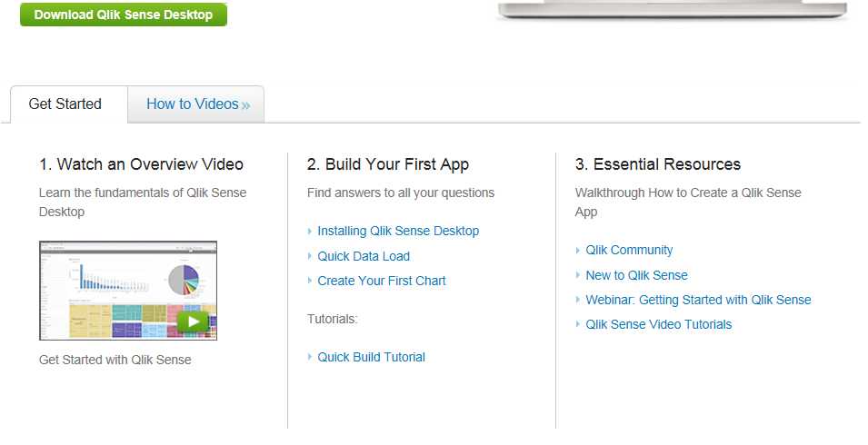
Task: Click the green Download Qlik Sense Desktop button
Action: [x=124, y=15]
